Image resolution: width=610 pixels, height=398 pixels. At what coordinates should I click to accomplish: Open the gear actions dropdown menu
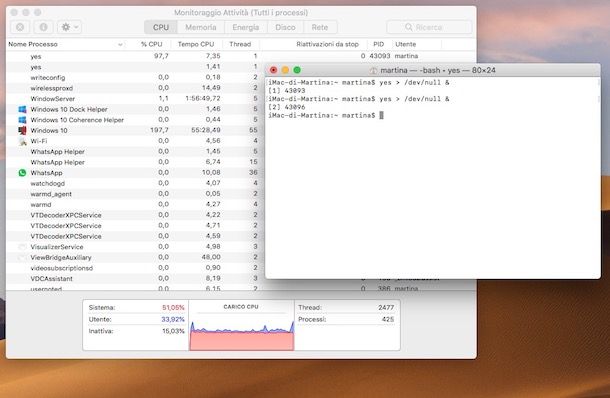tap(70, 27)
